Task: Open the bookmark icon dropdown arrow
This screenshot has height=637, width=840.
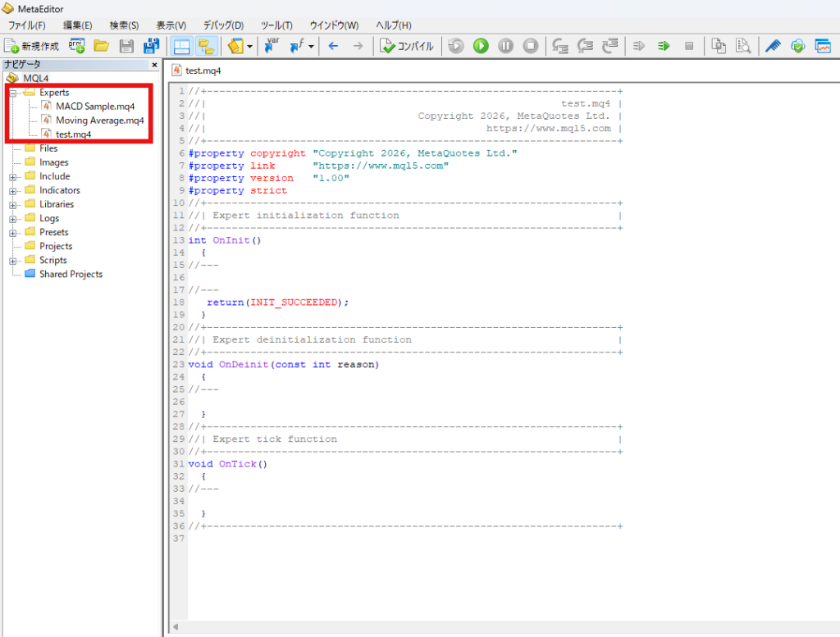Action: pyautogui.click(x=249, y=47)
